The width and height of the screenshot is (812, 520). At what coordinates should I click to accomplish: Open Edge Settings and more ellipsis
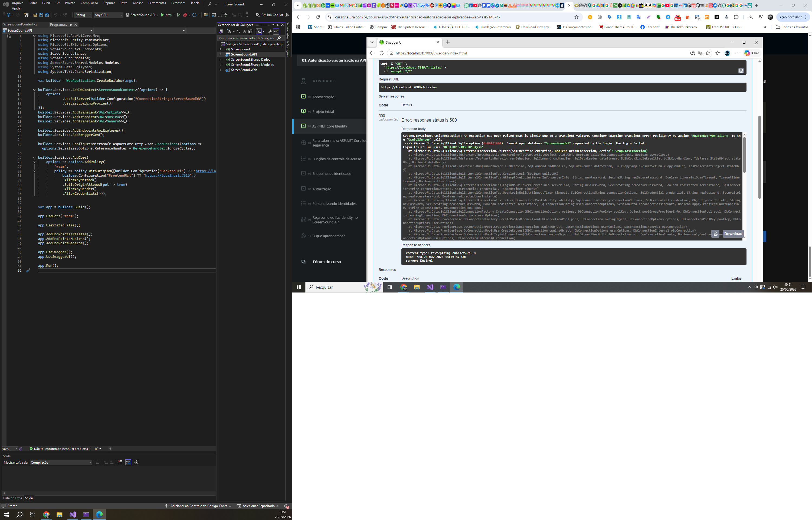(x=737, y=53)
